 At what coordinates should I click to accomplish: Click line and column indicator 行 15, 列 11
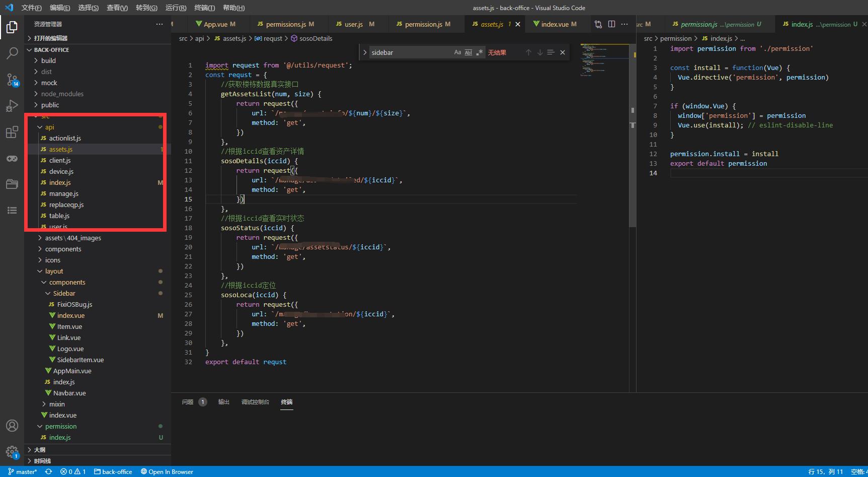[825, 471]
